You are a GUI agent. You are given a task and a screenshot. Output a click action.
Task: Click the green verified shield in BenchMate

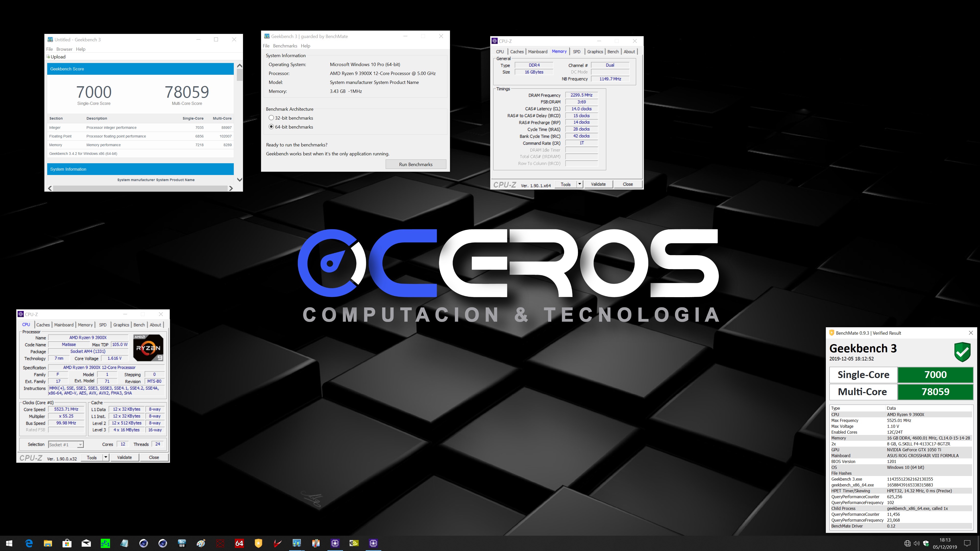962,352
